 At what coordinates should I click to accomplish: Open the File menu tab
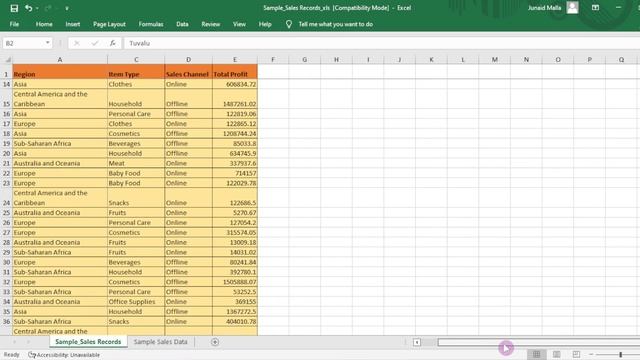(x=14, y=24)
